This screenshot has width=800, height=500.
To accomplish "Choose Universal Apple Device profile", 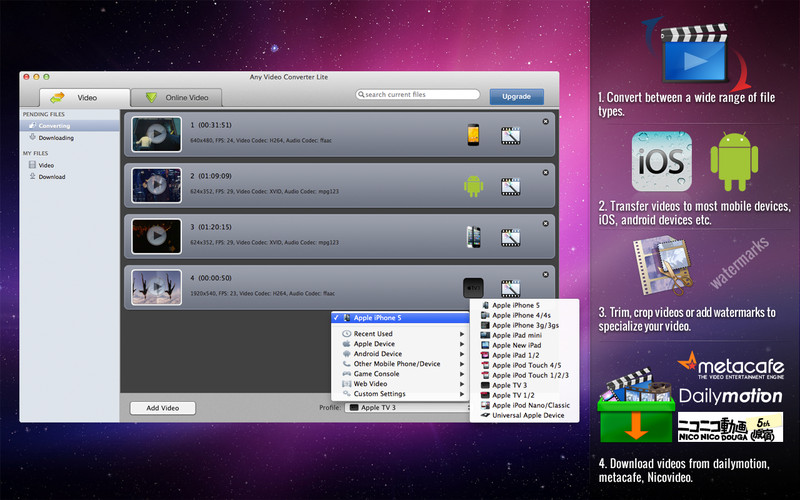I will (x=524, y=415).
